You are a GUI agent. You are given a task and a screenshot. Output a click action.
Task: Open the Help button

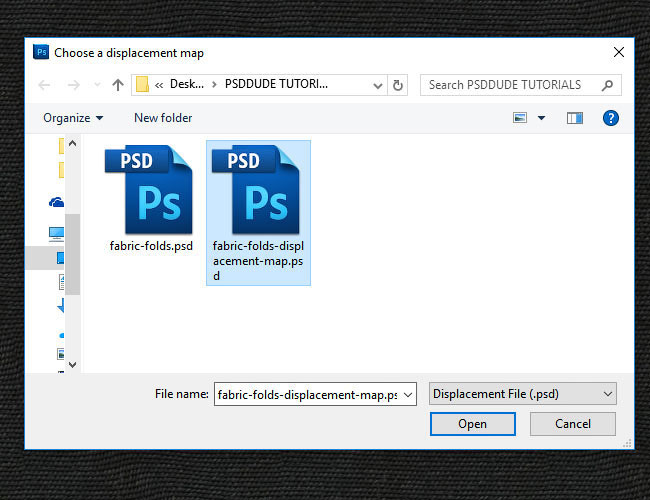pos(611,118)
